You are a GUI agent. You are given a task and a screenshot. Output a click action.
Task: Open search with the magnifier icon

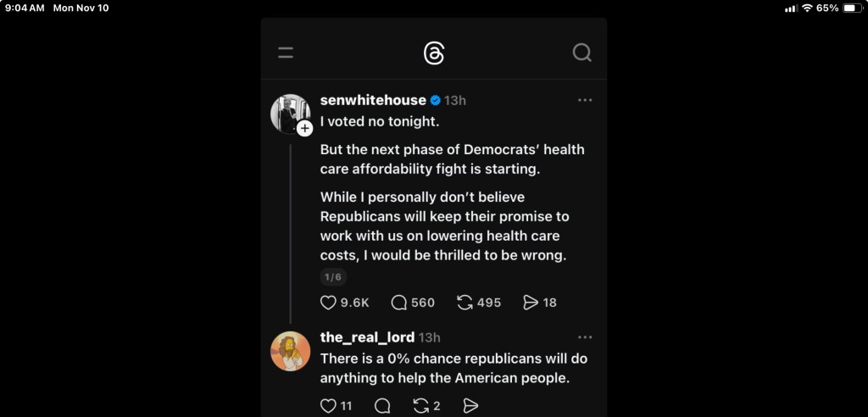point(581,53)
